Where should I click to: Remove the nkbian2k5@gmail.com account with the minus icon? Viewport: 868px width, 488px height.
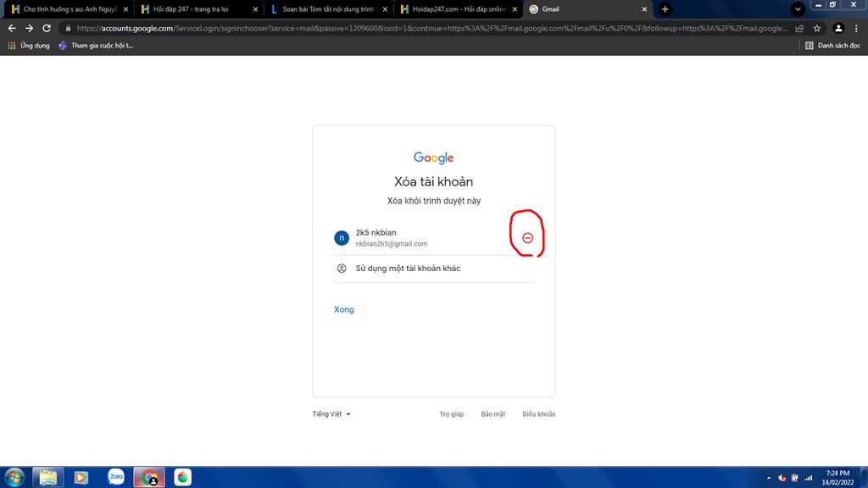pos(527,238)
